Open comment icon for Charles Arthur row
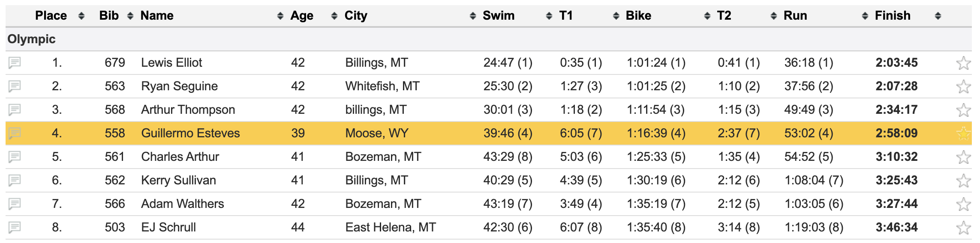The height and width of the screenshot is (243, 980). tap(15, 157)
